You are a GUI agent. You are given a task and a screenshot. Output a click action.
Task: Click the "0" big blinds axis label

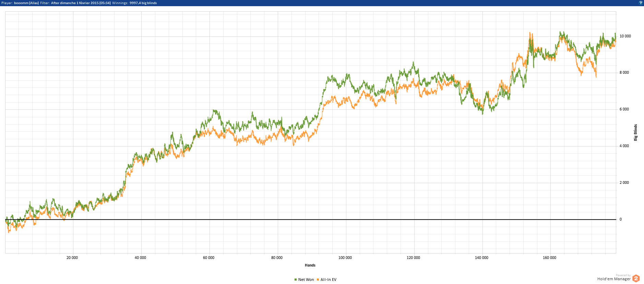point(620,219)
